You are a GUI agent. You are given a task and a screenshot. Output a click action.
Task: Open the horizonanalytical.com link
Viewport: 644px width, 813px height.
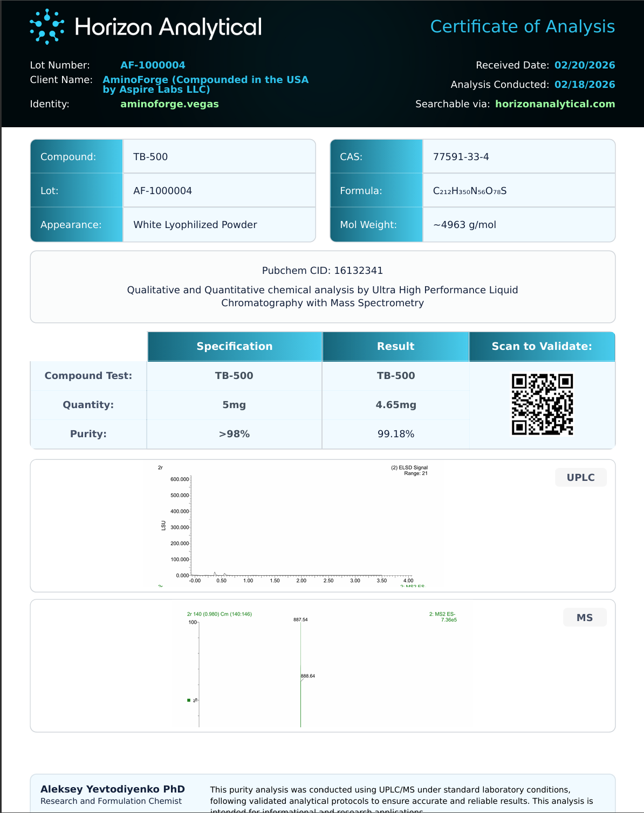pyautogui.click(x=555, y=104)
